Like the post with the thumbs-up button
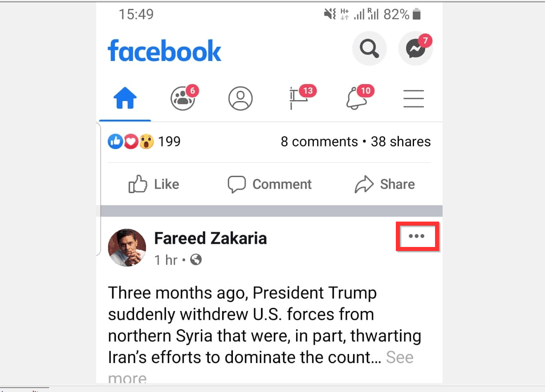The height and width of the screenshot is (392, 545). (x=153, y=184)
